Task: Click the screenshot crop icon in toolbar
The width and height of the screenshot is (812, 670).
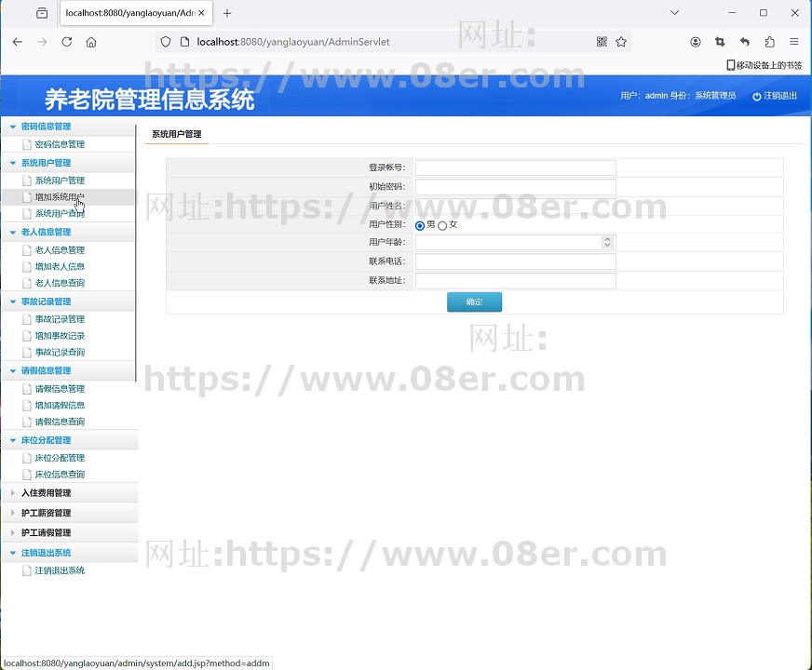Action: (x=720, y=42)
